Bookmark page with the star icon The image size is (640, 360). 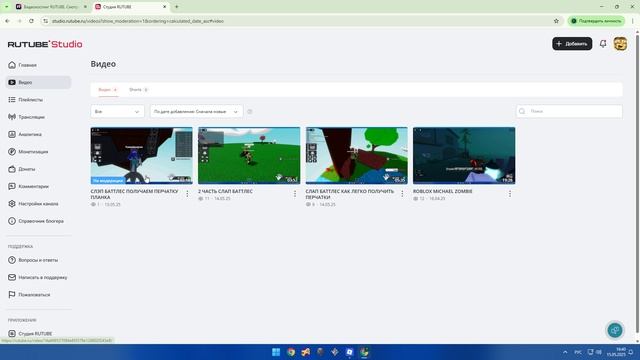point(556,21)
